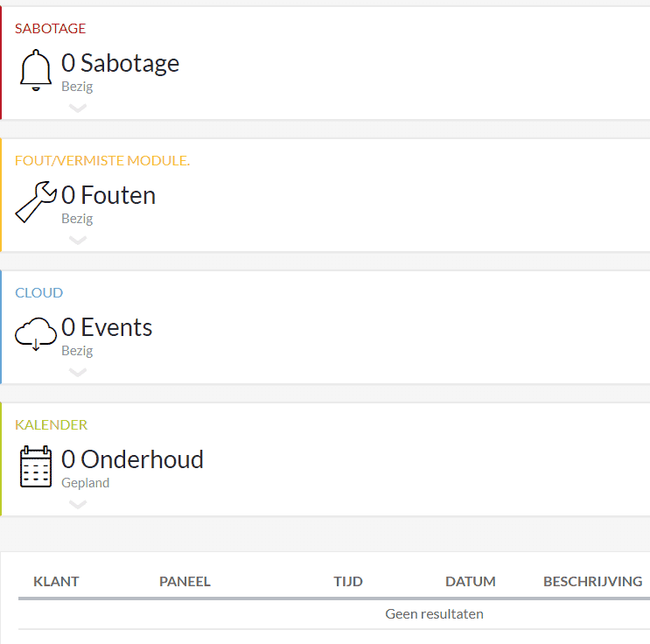Image resolution: width=650 pixels, height=644 pixels.
Task: Sort table by Klant column
Action: 56,582
